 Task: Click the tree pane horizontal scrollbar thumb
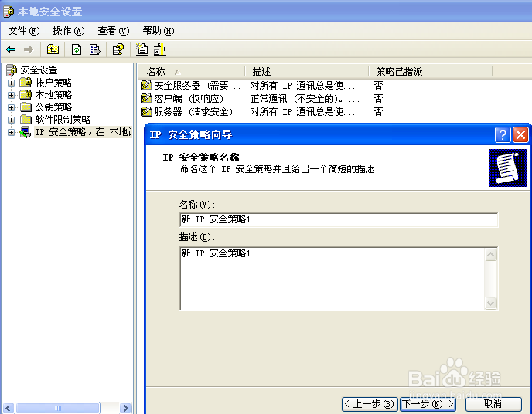click(x=58, y=408)
